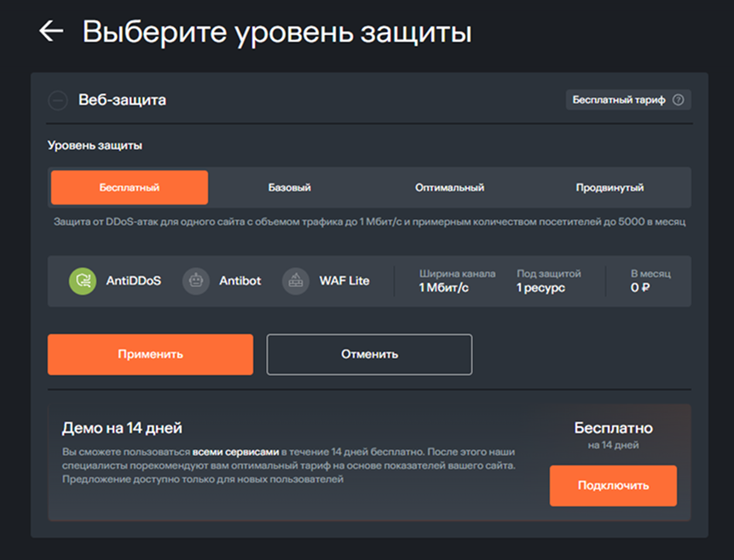Choose the Оптимальный protection level

(x=449, y=188)
